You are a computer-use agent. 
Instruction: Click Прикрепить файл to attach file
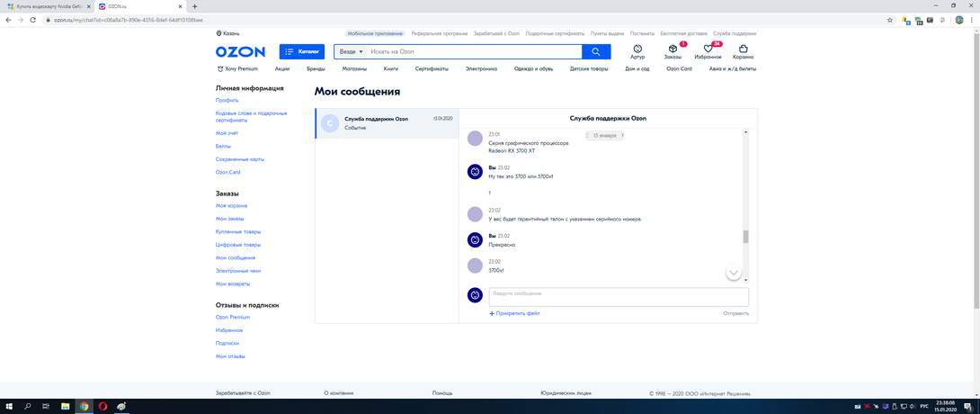pos(514,313)
